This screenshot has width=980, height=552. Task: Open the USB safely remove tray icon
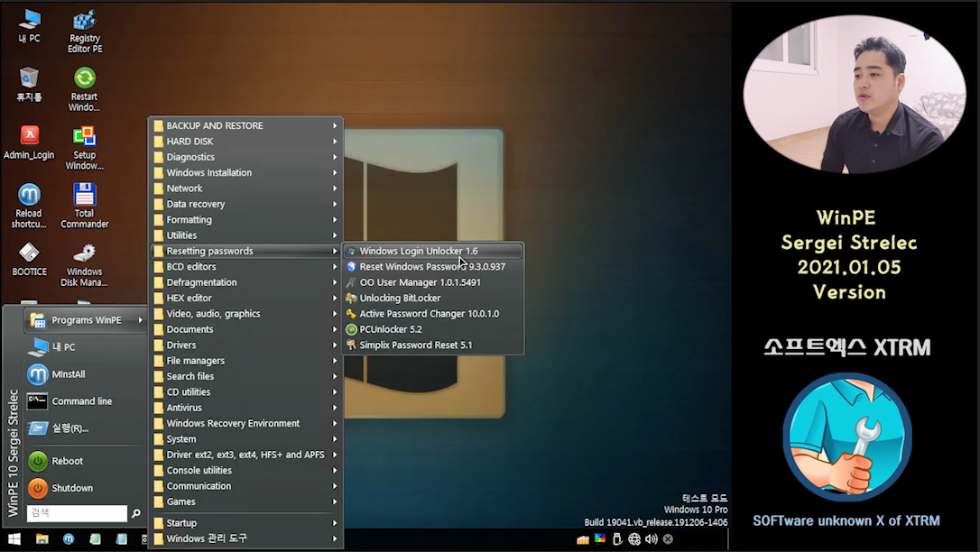point(617,538)
